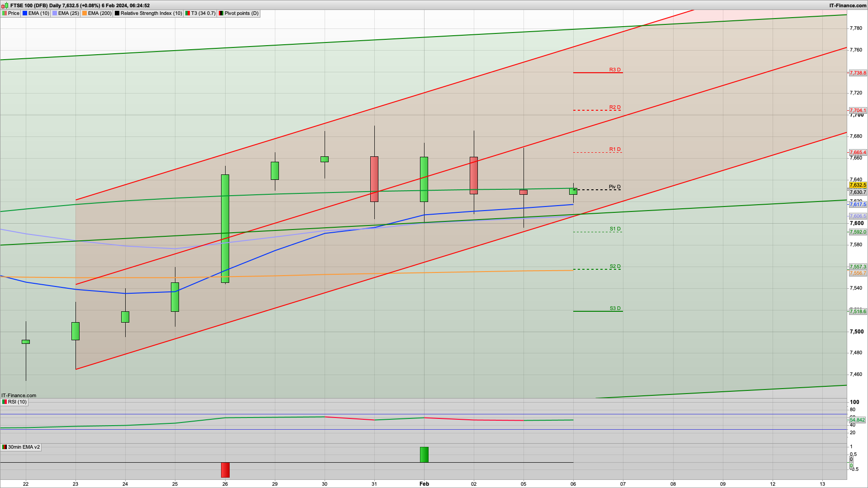Click the 7,665.4 R1 price tag
868x488 pixels.
click(858, 152)
